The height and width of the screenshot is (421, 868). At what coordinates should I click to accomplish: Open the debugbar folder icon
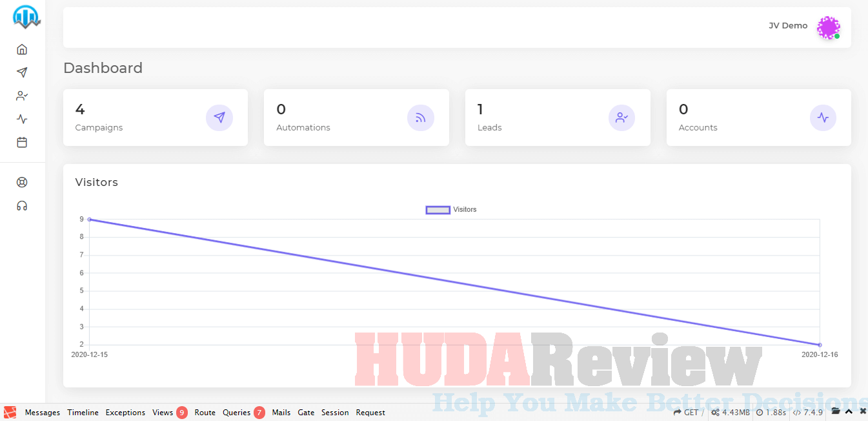tap(836, 412)
